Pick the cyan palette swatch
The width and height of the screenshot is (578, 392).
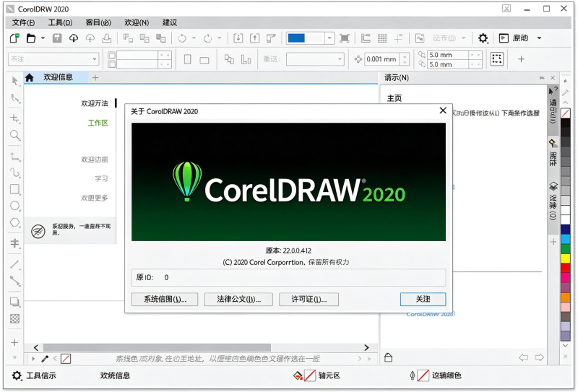click(x=566, y=239)
